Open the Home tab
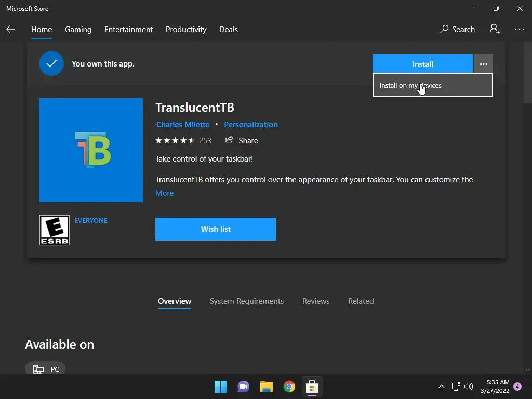This screenshot has width=532, height=399. click(x=42, y=30)
